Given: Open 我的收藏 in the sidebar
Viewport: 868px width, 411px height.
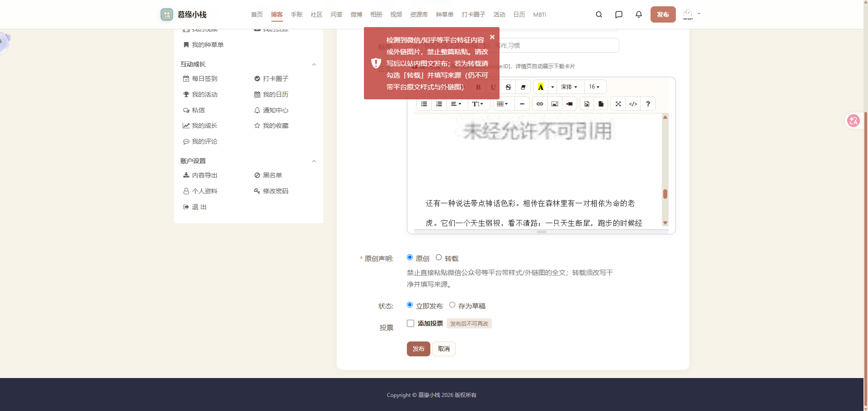Looking at the screenshot, I should pyautogui.click(x=271, y=126).
